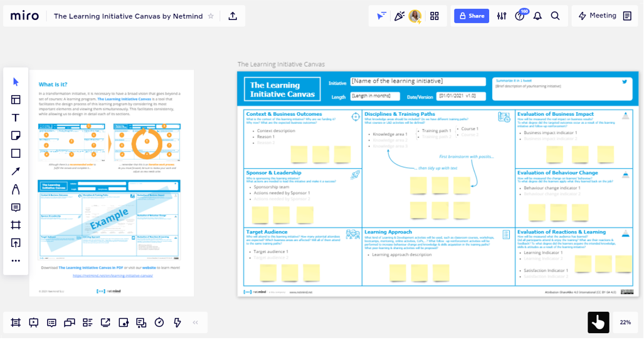The width and height of the screenshot is (644, 340).
Task: Open the 22% zoom level menu
Action: [x=625, y=322]
